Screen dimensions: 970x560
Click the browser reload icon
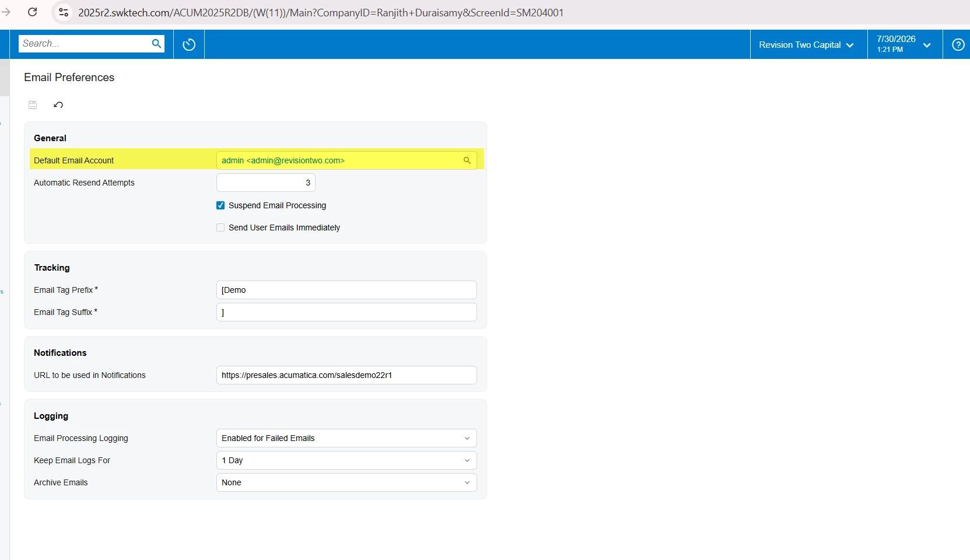tap(33, 12)
